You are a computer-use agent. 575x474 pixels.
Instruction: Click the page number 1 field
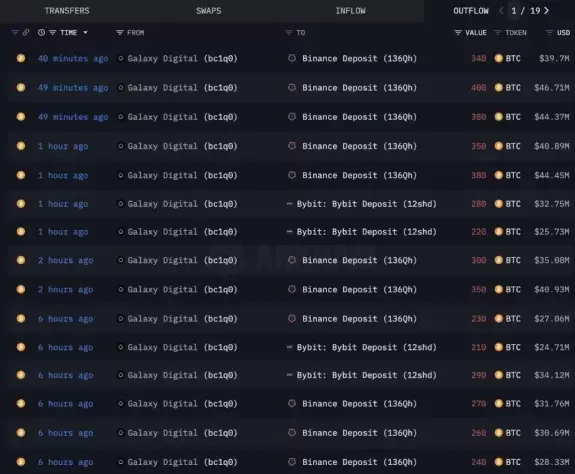pos(514,11)
